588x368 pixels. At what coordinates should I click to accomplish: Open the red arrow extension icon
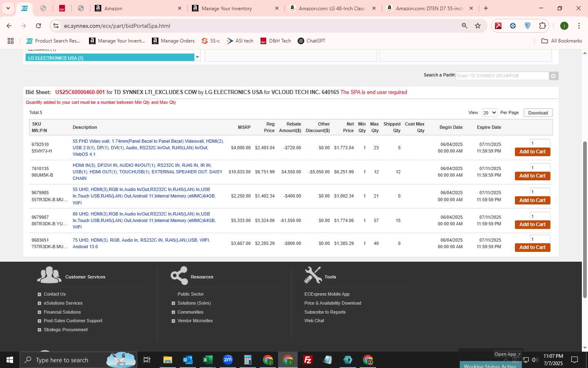coord(498,26)
